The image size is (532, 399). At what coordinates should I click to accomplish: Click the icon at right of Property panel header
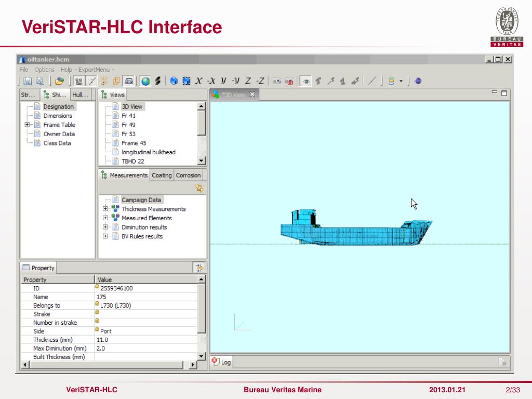pyautogui.click(x=199, y=268)
